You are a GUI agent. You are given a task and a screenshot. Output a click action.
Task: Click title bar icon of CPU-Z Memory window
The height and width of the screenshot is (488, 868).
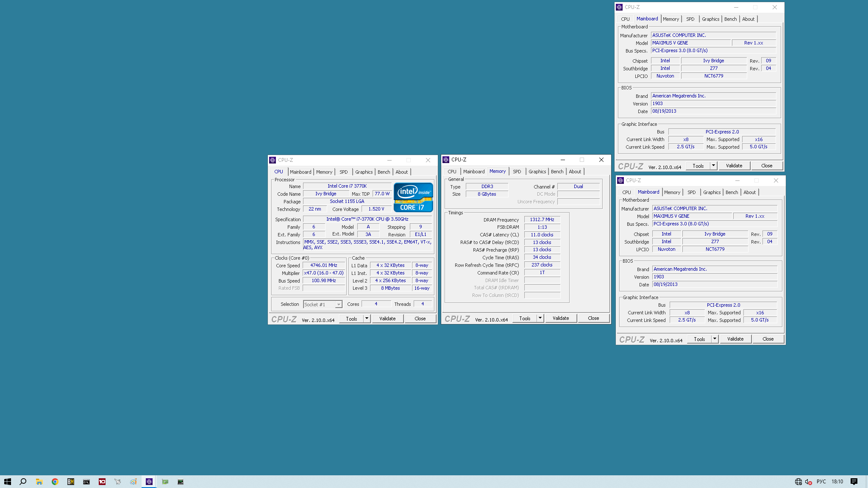pos(446,160)
